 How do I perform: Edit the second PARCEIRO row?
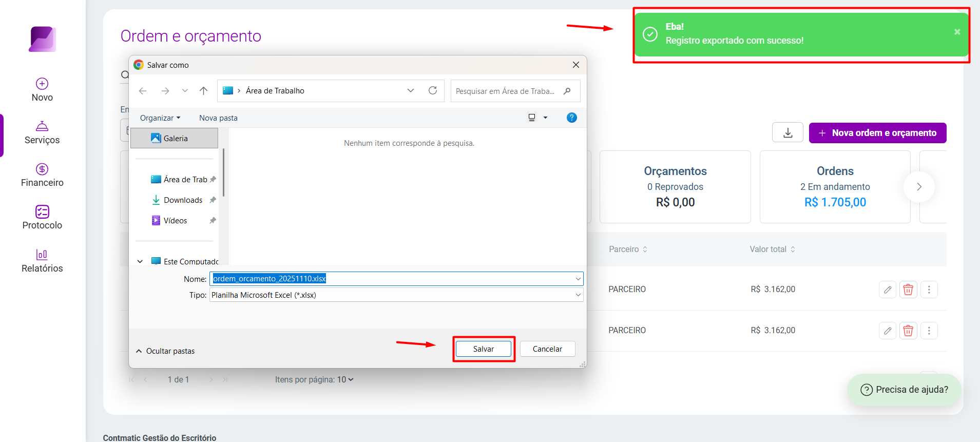click(x=888, y=331)
